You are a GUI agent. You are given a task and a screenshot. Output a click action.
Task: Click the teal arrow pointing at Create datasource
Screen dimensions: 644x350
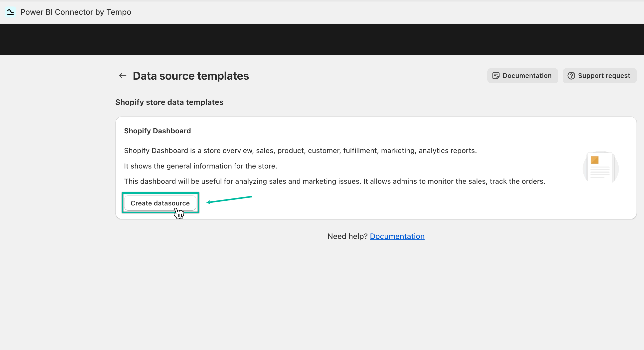tap(229, 199)
